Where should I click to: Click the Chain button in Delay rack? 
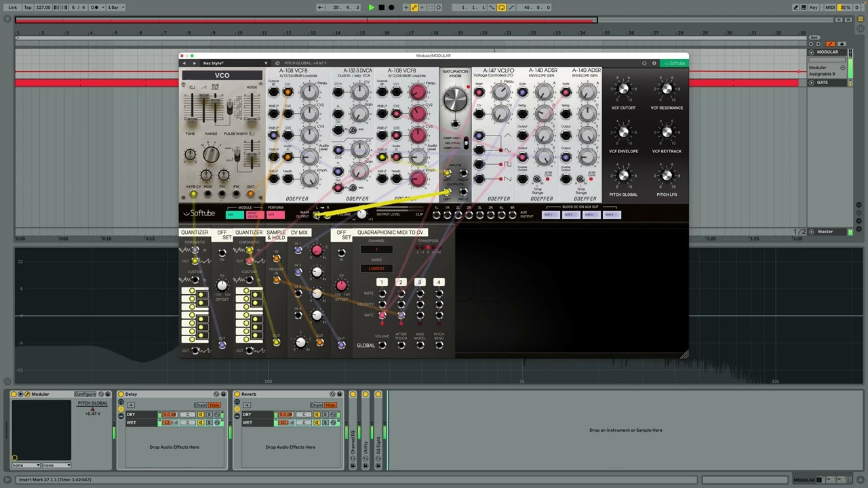pyautogui.click(x=200, y=405)
